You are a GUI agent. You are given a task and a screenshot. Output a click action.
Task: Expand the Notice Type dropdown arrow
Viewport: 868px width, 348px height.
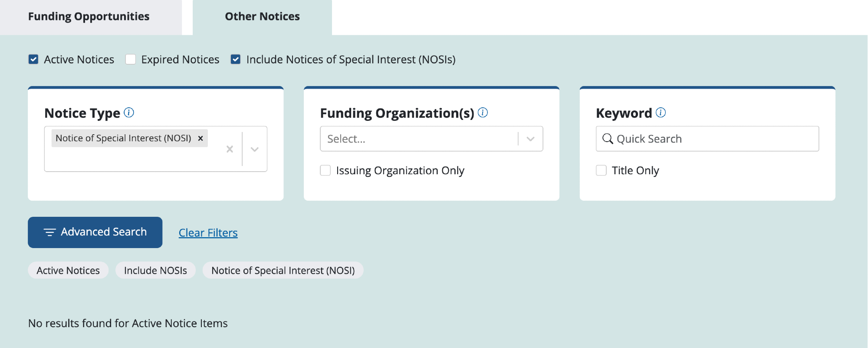[255, 149]
